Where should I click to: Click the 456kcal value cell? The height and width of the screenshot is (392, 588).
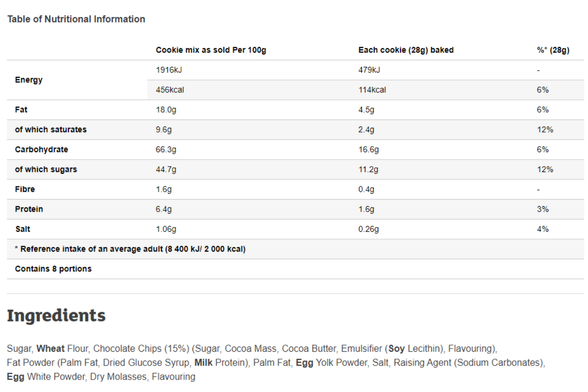pyautogui.click(x=170, y=90)
